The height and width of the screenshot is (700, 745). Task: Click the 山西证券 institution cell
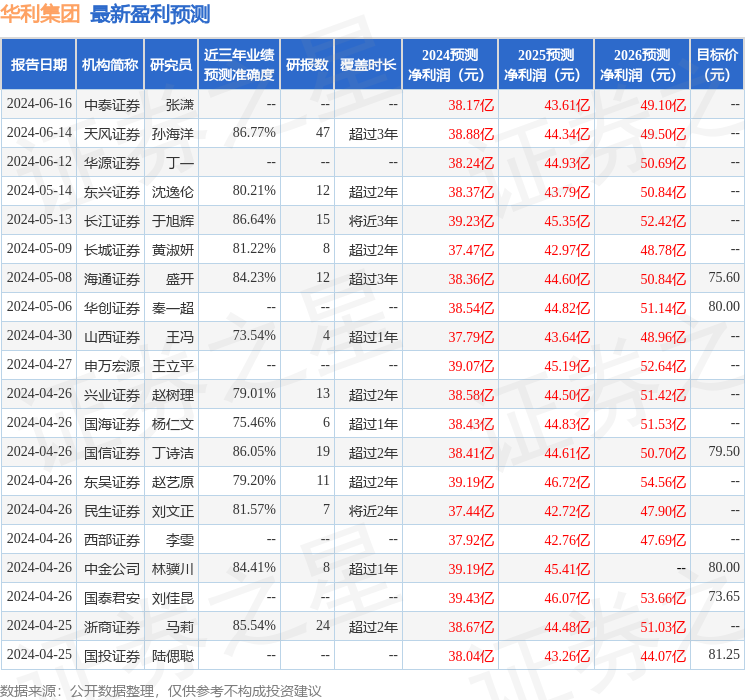tap(112, 337)
